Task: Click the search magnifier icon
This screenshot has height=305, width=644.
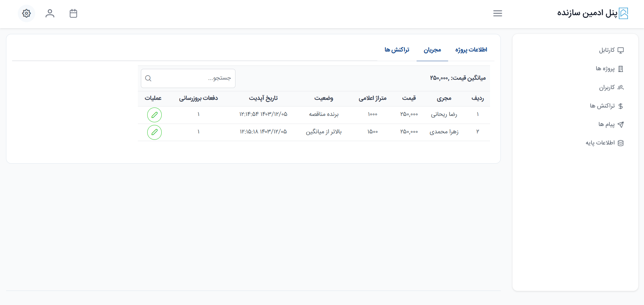Action: point(148,78)
